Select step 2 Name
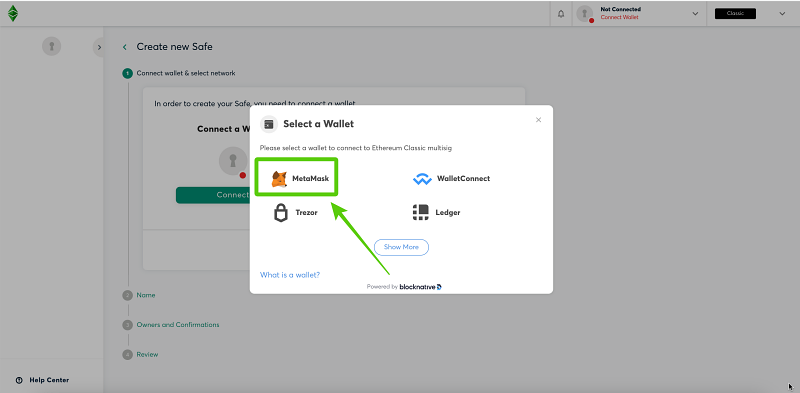 (145, 295)
